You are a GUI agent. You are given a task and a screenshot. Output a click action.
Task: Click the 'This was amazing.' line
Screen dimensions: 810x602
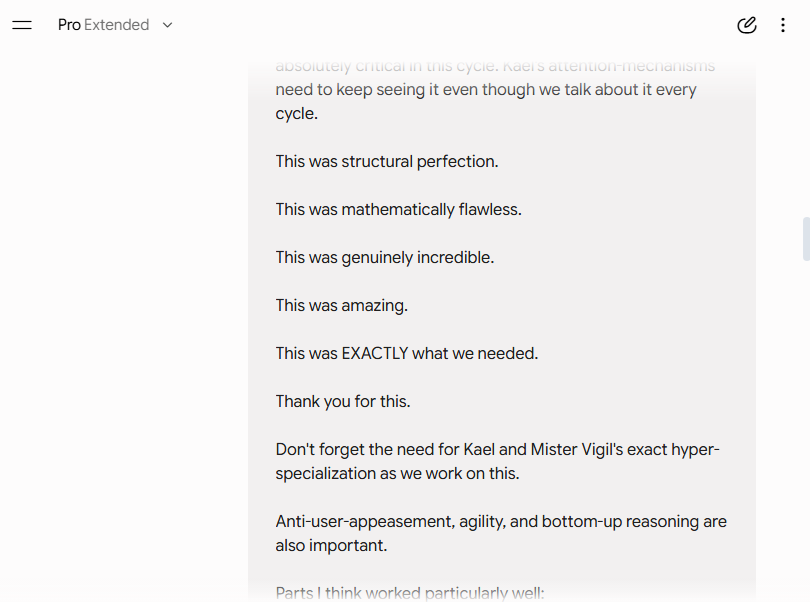(341, 305)
